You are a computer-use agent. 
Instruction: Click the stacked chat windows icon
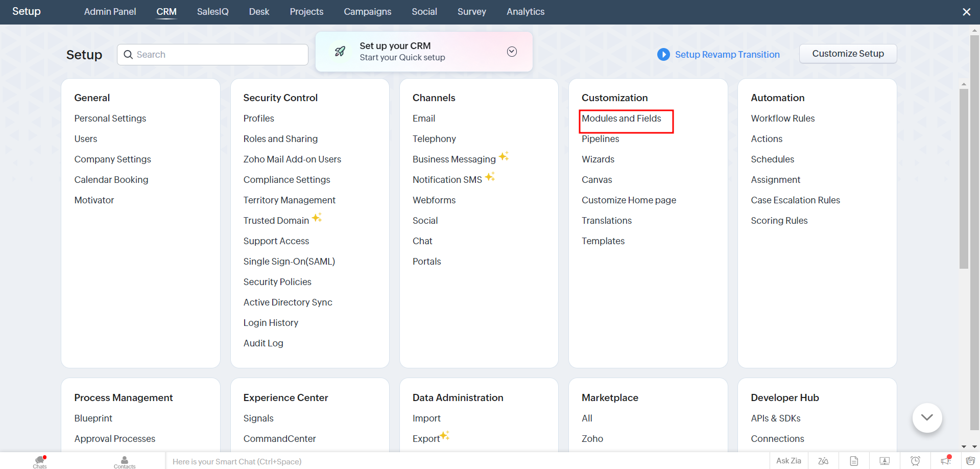[x=970, y=461]
